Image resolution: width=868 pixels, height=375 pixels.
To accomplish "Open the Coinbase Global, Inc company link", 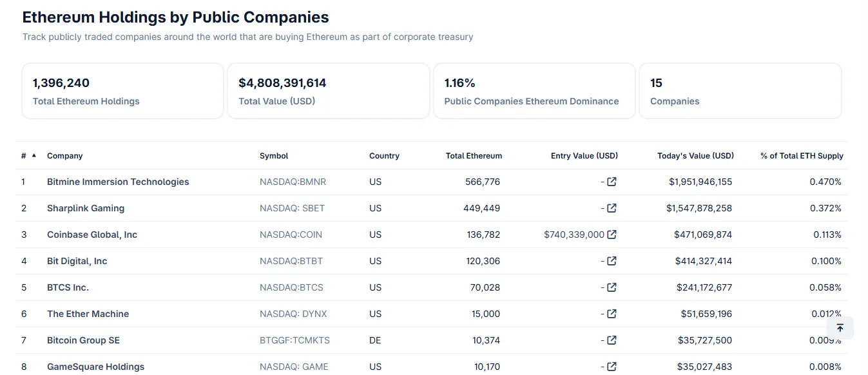I will (92, 235).
